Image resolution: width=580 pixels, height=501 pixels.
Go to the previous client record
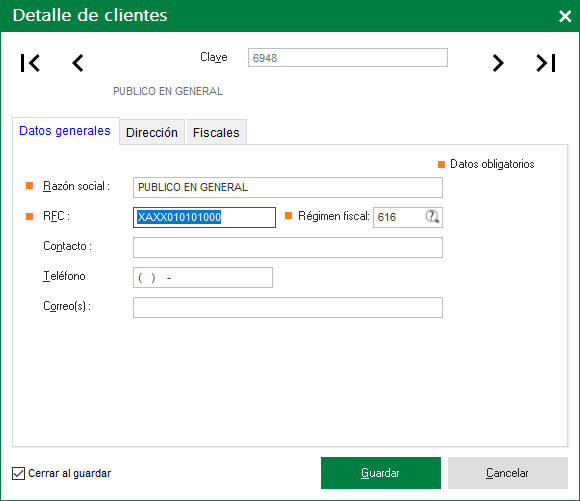[78, 63]
